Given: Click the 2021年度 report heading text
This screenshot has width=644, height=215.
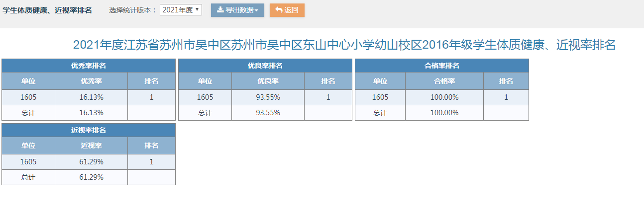Looking at the screenshot, I should [x=344, y=45].
